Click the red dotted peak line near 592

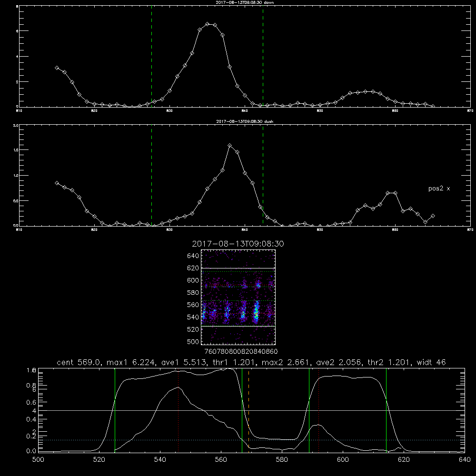pyautogui.click(x=319, y=410)
